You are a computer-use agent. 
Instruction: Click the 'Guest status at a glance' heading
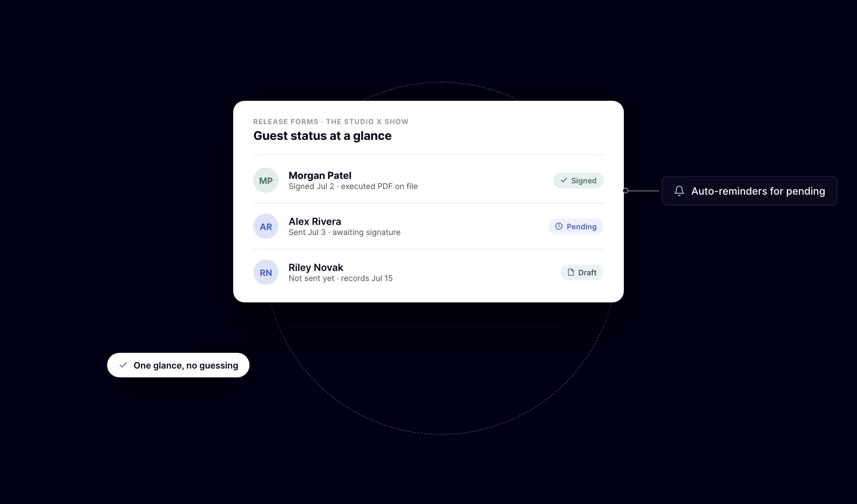pos(322,136)
